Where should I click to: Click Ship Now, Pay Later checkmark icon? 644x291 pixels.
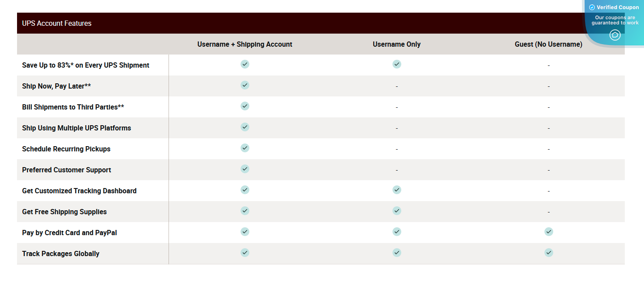pos(245,85)
